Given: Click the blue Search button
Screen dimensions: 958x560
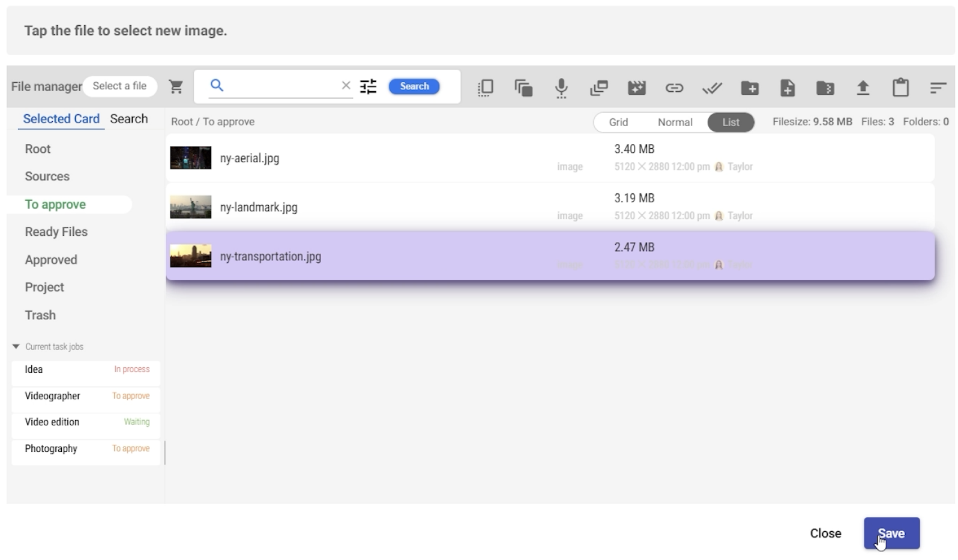Looking at the screenshot, I should [414, 86].
